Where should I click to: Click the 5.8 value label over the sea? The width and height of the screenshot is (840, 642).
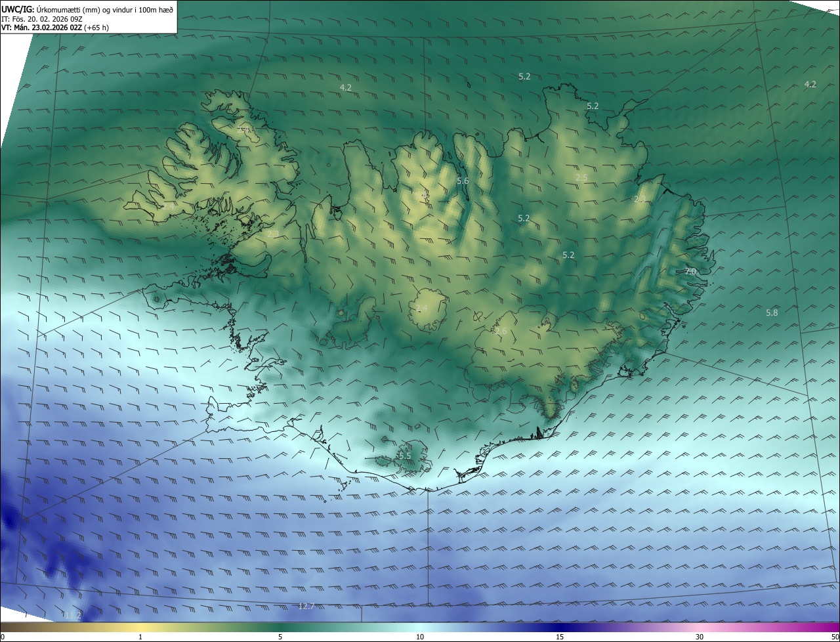(772, 312)
